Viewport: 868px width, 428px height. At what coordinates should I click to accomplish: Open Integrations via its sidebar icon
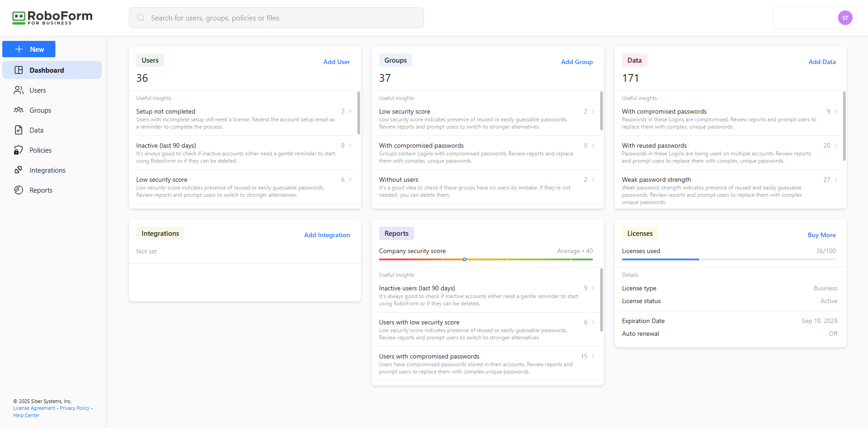[x=19, y=170]
